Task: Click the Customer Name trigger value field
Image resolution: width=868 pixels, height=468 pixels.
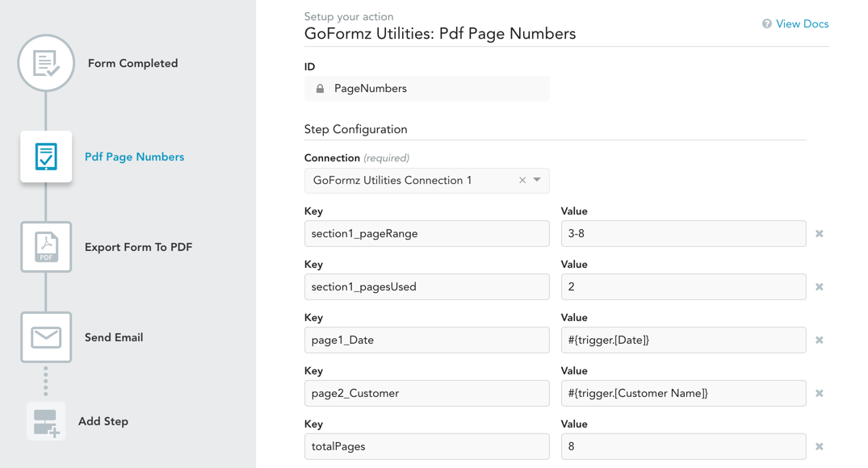Action: pos(683,394)
